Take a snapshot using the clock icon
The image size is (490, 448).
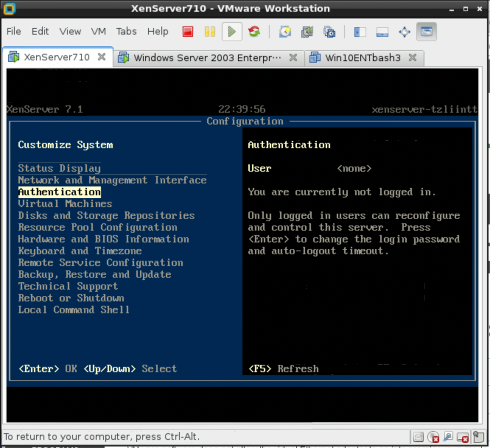point(285,32)
